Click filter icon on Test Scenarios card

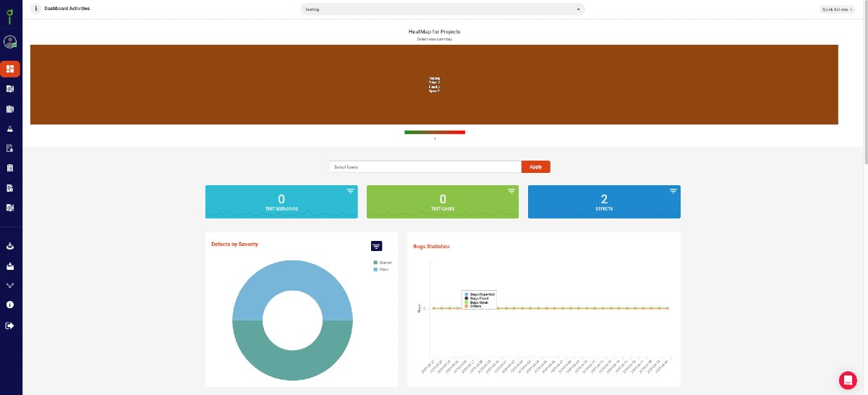(x=350, y=191)
